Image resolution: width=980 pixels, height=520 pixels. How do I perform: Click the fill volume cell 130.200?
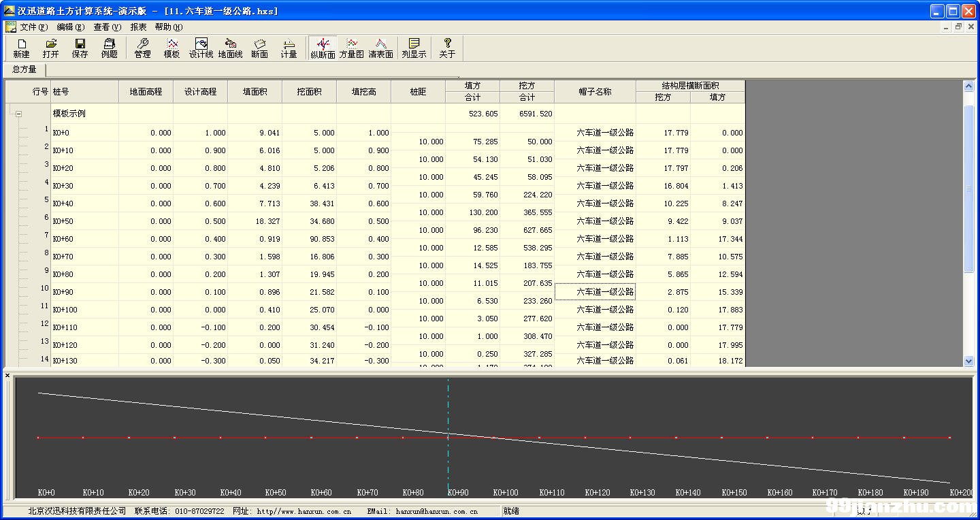pyautogui.click(x=473, y=212)
